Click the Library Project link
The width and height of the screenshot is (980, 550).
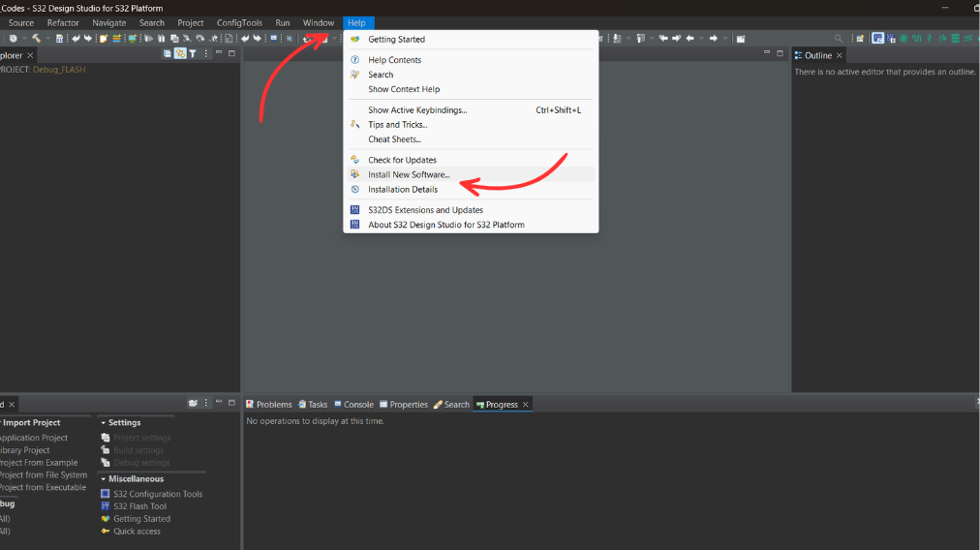tap(24, 450)
